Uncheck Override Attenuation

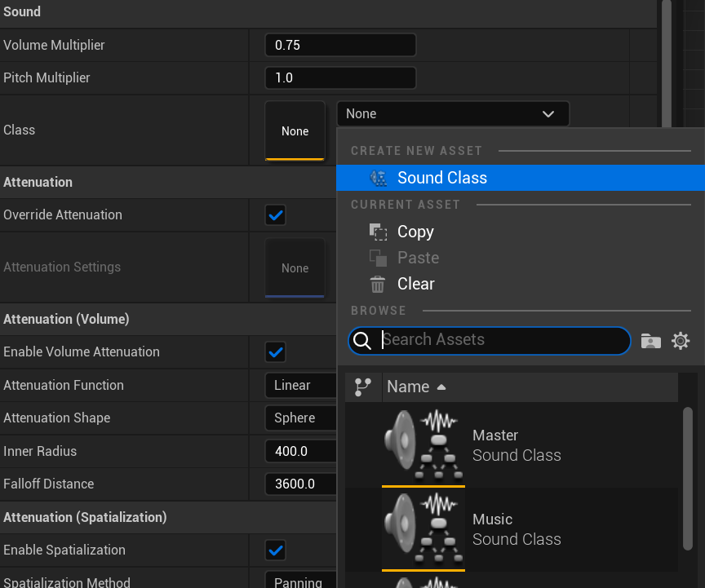click(x=276, y=215)
